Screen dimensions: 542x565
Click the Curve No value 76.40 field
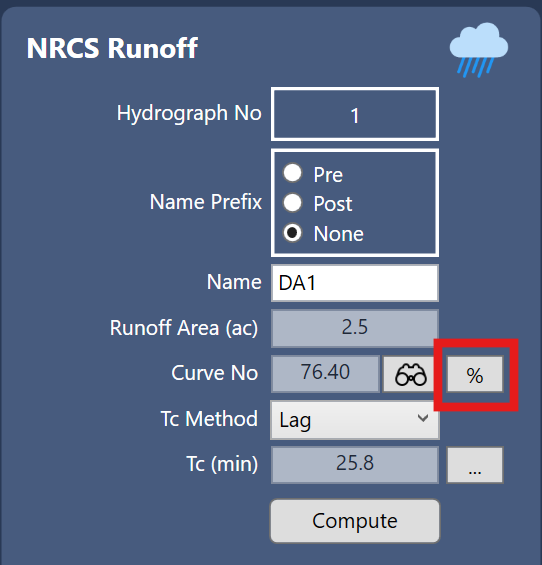click(325, 374)
